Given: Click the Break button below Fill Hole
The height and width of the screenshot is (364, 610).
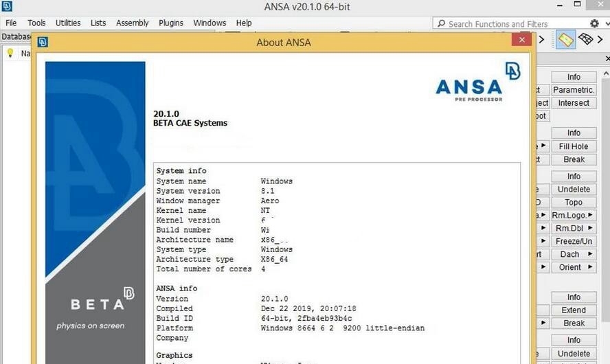Looking at the screenshot, I should tap(574, 159).
